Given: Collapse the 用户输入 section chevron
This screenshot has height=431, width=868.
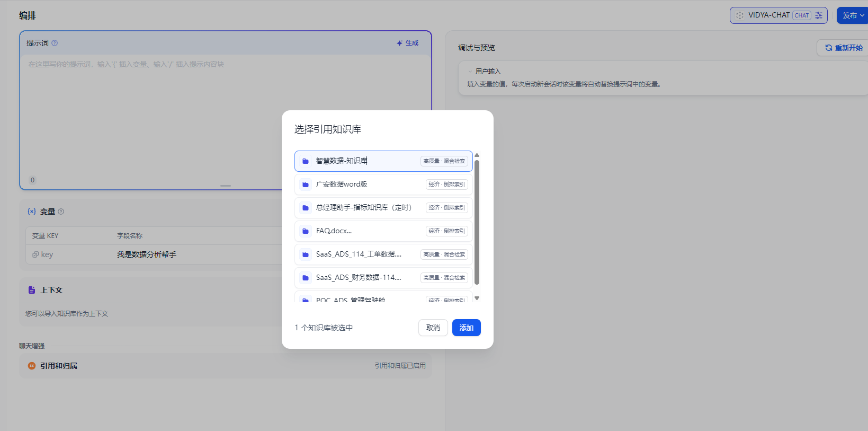Looking at the screenshot, I should (470, 71).
